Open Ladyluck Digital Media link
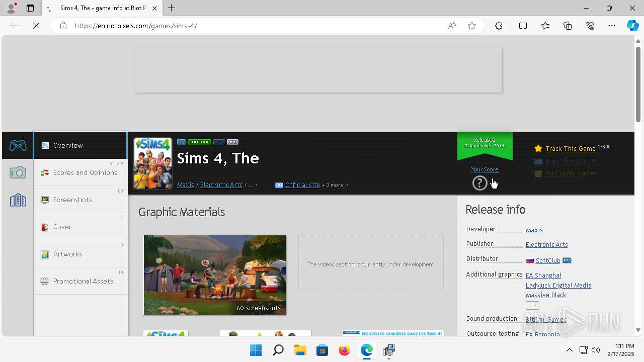 tap(558, 285)
